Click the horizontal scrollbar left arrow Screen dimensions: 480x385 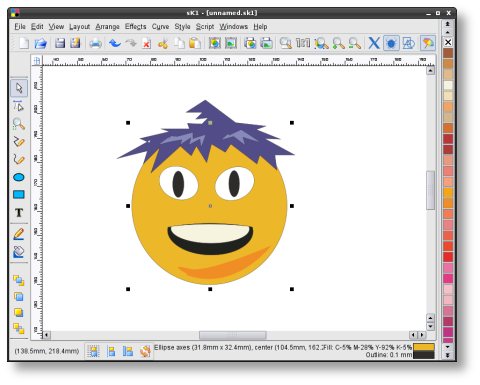coord(47,335)
